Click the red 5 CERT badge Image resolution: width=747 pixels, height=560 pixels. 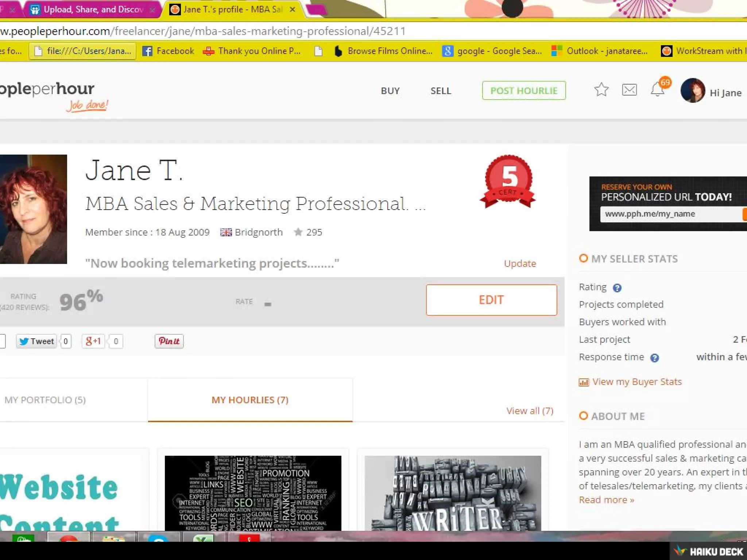point(508,181)
